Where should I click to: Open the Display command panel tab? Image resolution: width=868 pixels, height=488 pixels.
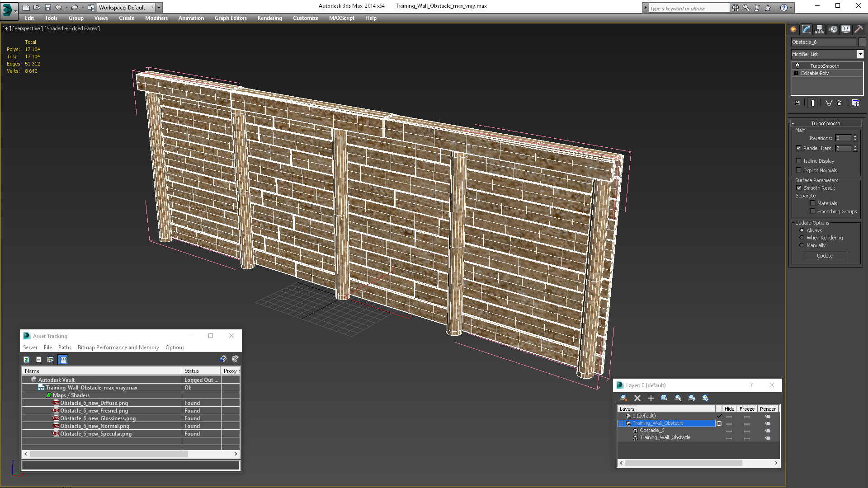coord(846,29)
